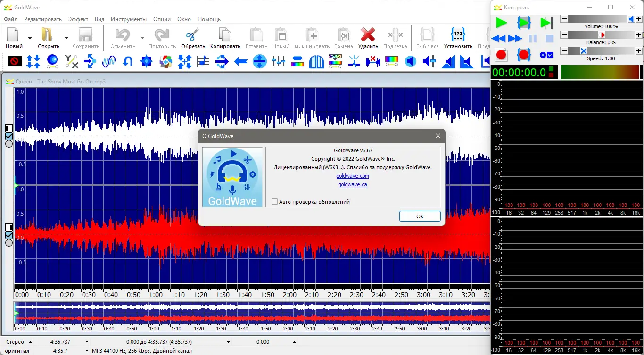
Task: Click the red X Удалить icon
Action: [x=367, y=35]
